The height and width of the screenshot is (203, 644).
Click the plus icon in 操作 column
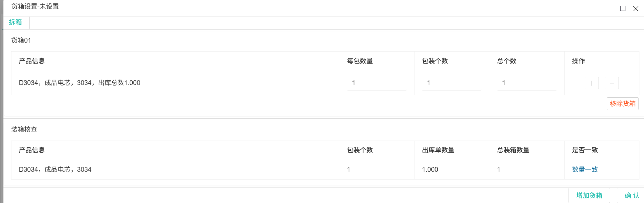(x=592, y=83)
